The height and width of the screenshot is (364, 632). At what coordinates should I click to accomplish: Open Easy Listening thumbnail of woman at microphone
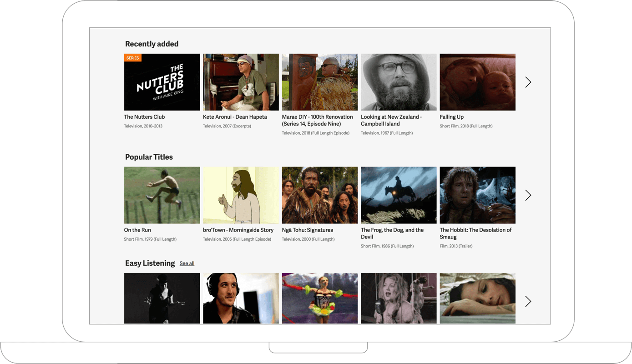399,298
